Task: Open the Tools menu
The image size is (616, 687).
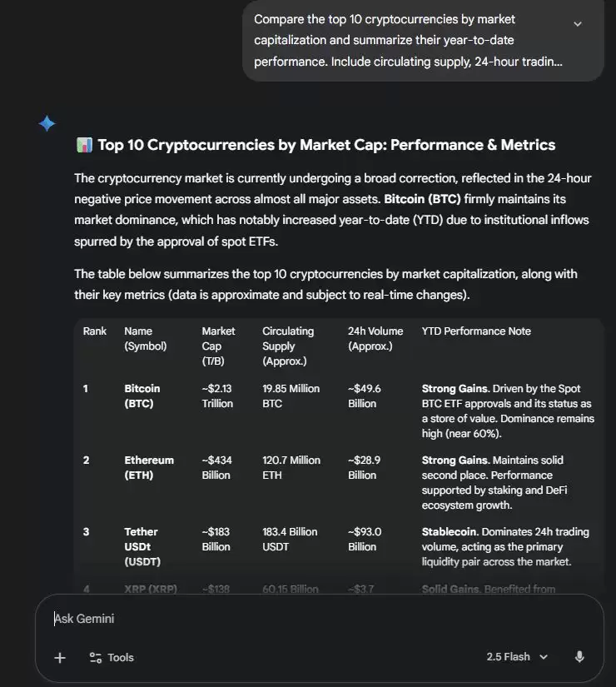Action: click(112, 657)
